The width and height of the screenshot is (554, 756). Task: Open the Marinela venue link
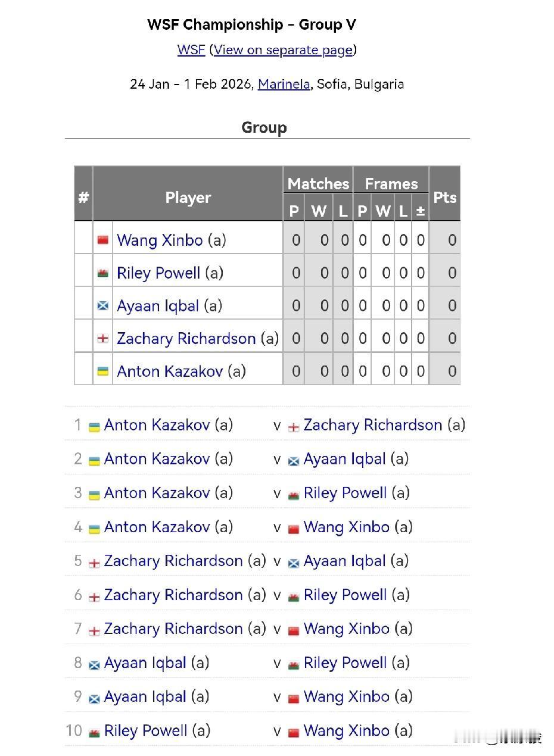pos(284,84)
